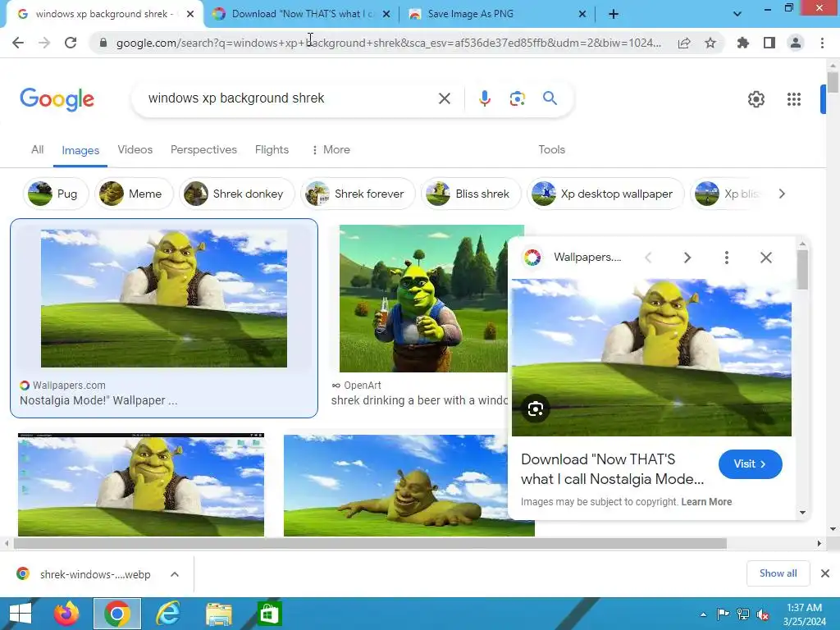This screenshot has height=630, width=840.
Task: Go back to previous page
Action: click(18, 43)
